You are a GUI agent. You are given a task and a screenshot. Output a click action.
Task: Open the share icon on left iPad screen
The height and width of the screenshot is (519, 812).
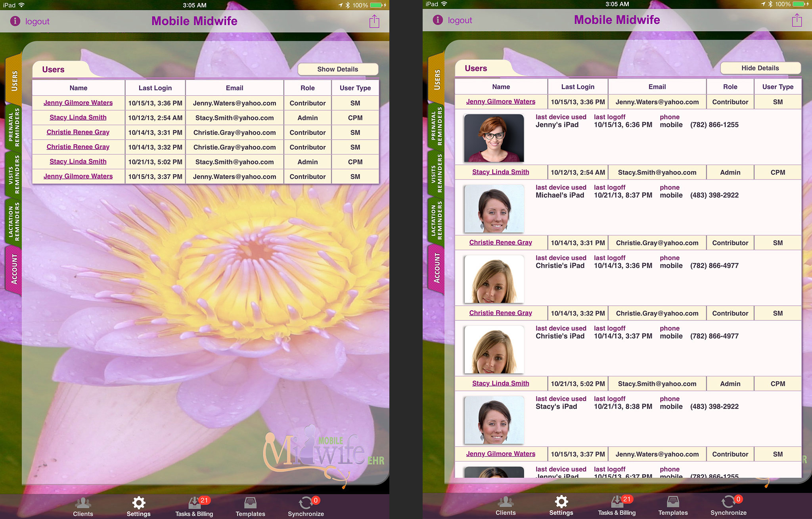tap(374, 21)
